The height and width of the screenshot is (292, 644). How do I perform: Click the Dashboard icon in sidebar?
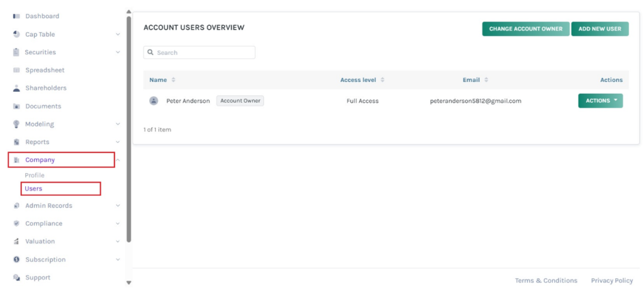(16, 16)
